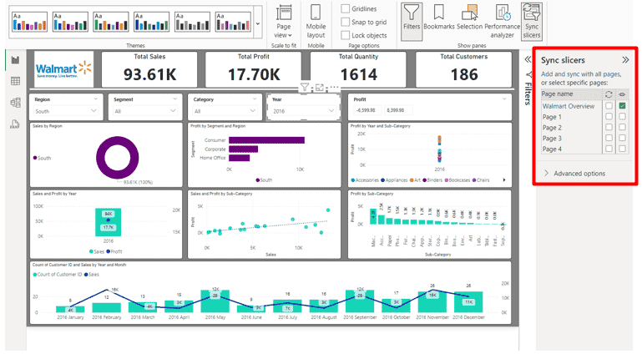The image size is (642, 364).
Task: Click the visible eye column header icon
Action: tap(622, 94)
